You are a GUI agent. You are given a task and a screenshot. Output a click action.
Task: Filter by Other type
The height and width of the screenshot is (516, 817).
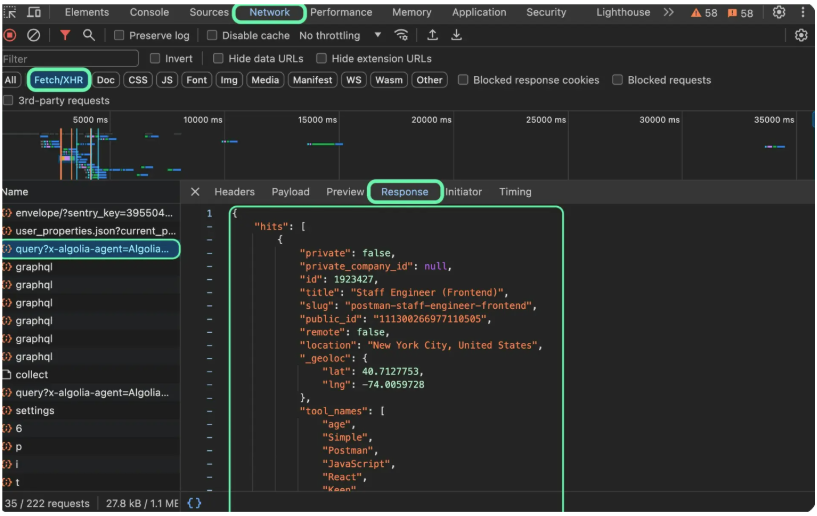pyautogui.click(x=429, y=80)
